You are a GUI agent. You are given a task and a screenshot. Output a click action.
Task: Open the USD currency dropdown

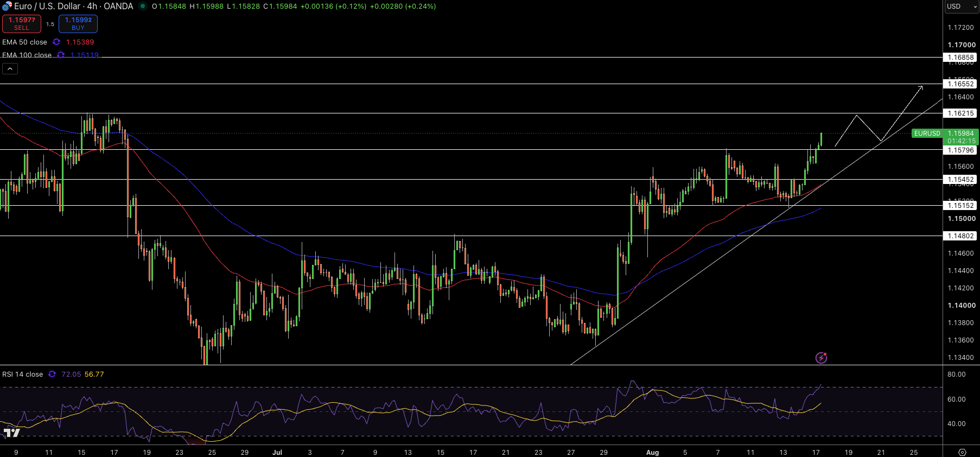point(962,7)
